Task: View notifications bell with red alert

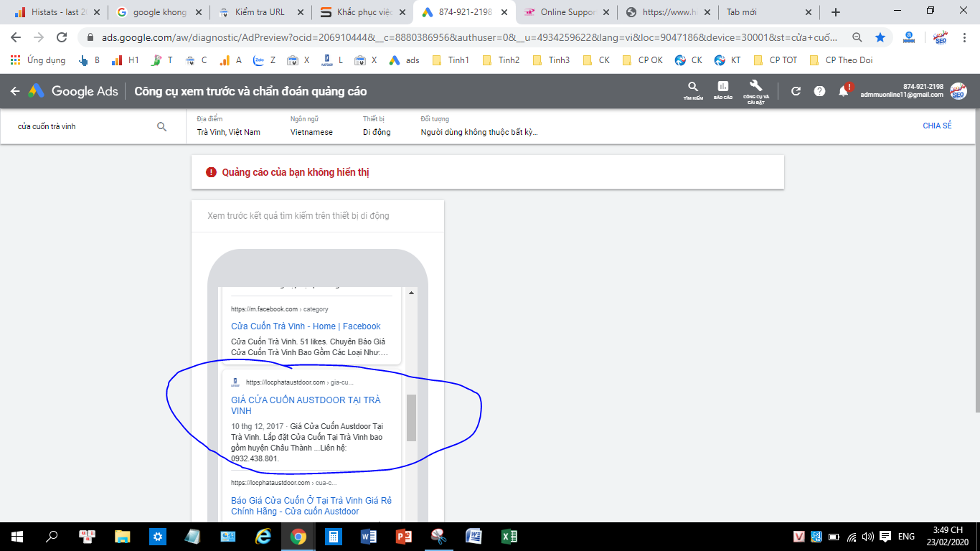Action: (844, 90)
